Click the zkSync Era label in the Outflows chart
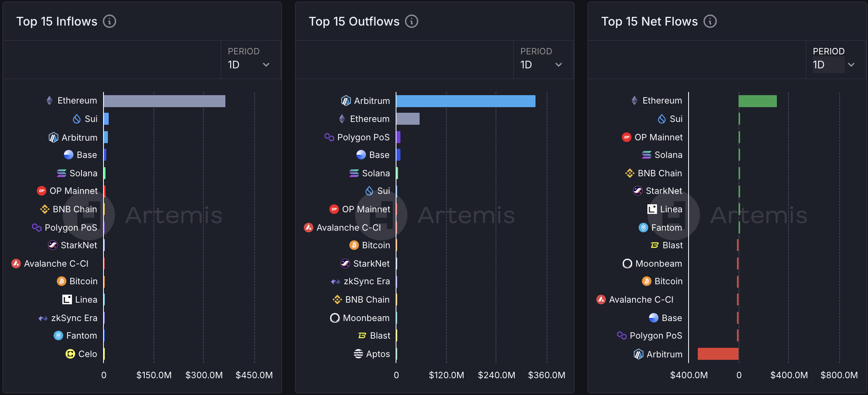The image size is (868, 395). pos(366,281)
